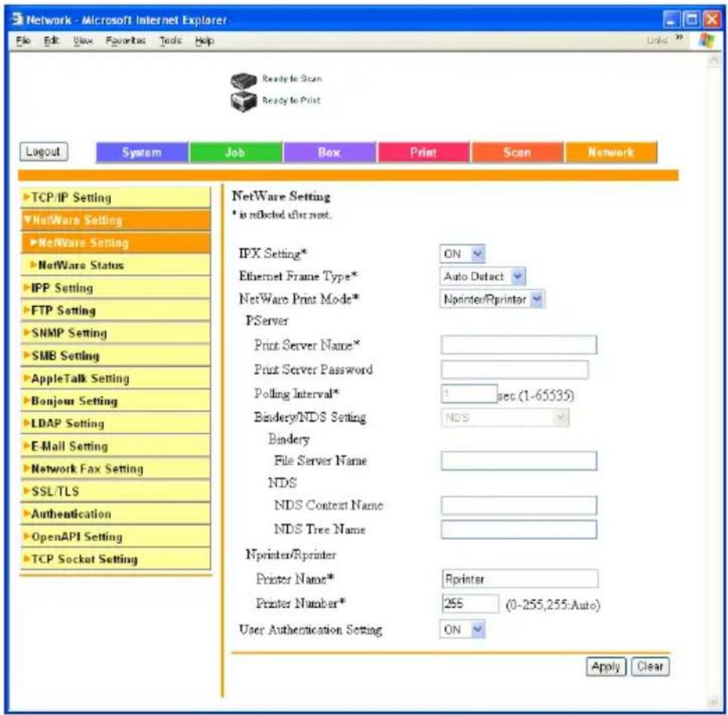Open TCP Socket Setting in sidebar

115,559
